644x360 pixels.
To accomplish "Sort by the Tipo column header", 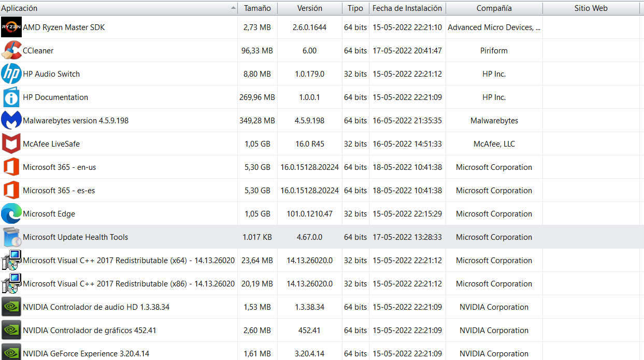I will tap(355, 8).
